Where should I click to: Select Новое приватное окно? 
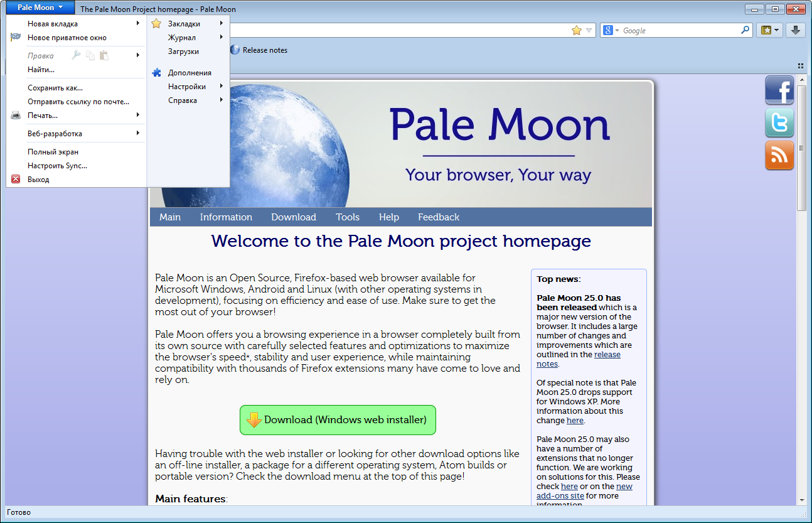point(77,38)
